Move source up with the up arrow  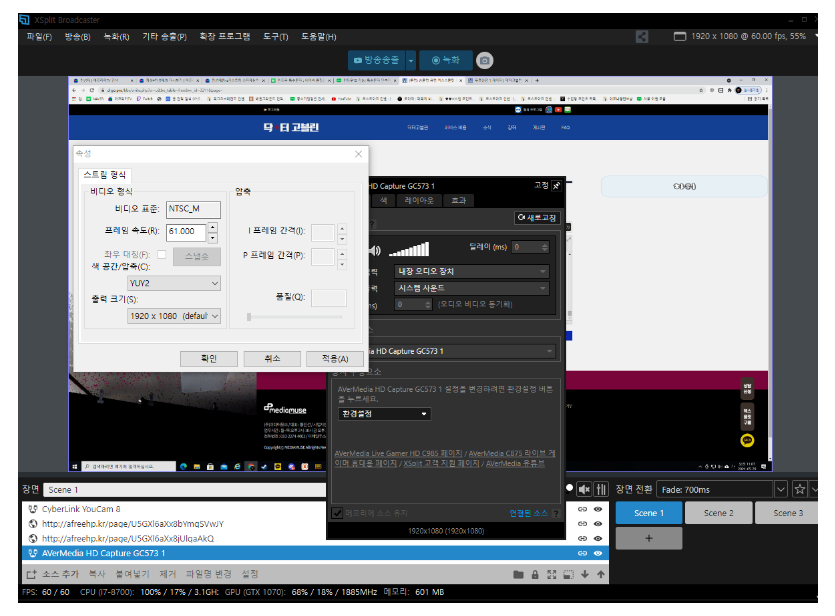click(x=601, y=574)
